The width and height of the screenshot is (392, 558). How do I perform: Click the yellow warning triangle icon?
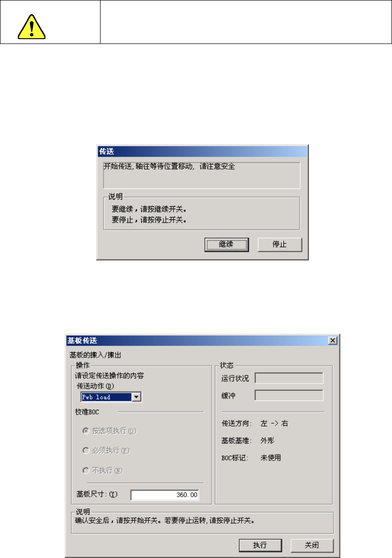point(31,27)
